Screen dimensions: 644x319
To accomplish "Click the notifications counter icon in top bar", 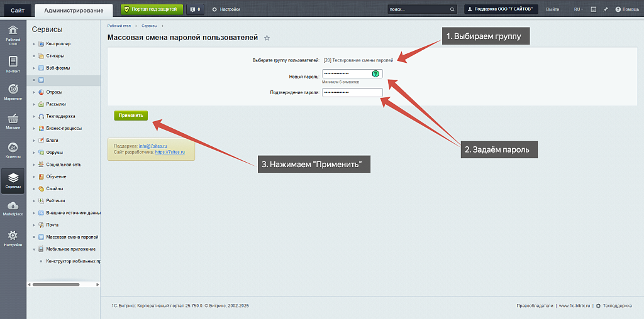I will 196,9.
